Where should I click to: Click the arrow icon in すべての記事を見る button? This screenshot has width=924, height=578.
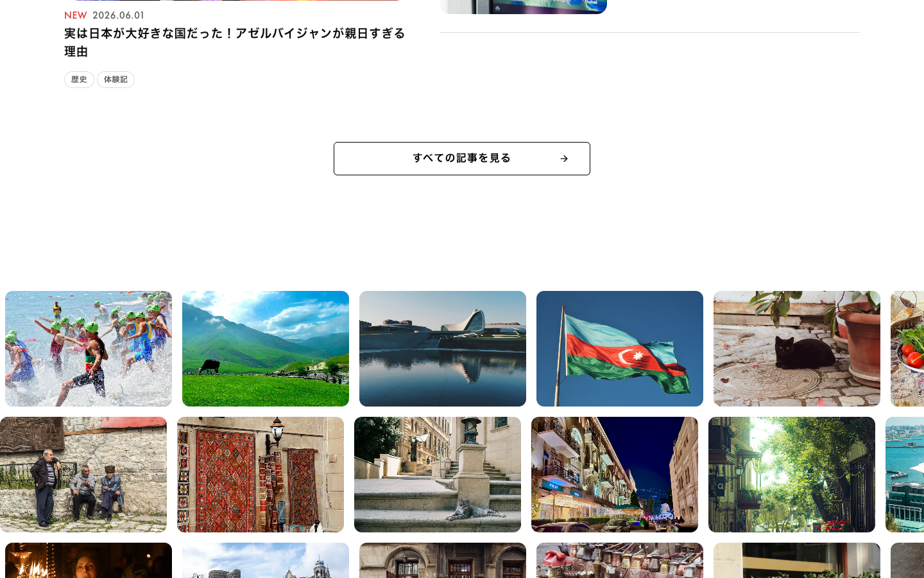pyautogui.click(x=564, y=159)
